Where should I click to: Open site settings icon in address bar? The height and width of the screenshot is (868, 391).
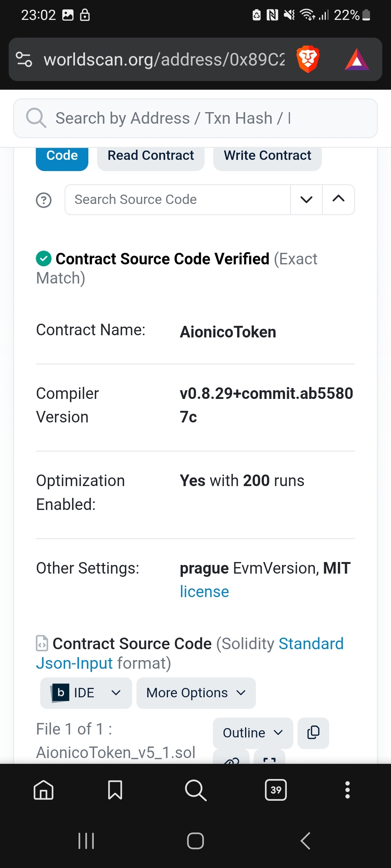click(24, 59)
